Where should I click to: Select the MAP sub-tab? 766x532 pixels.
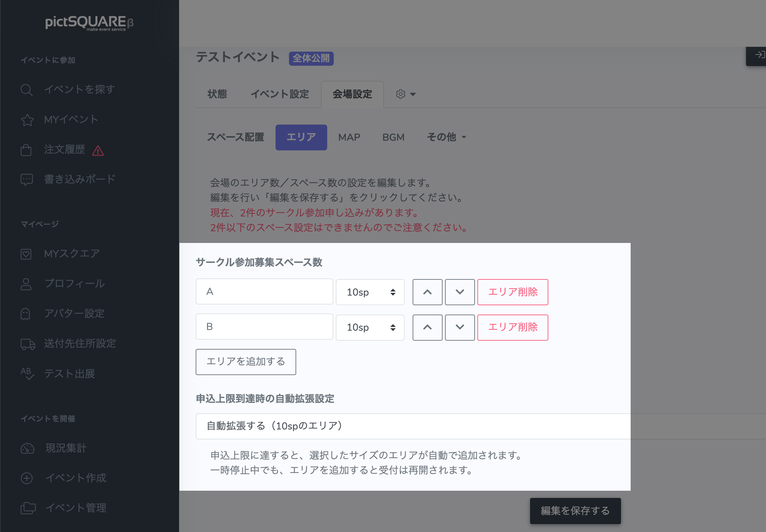(349, 137)
